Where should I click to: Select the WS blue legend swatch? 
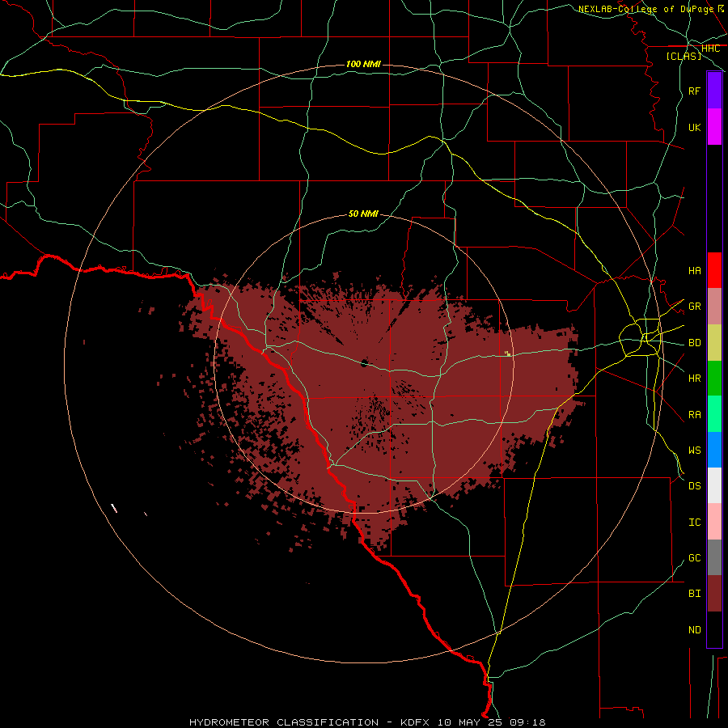[x=714, y=450]
